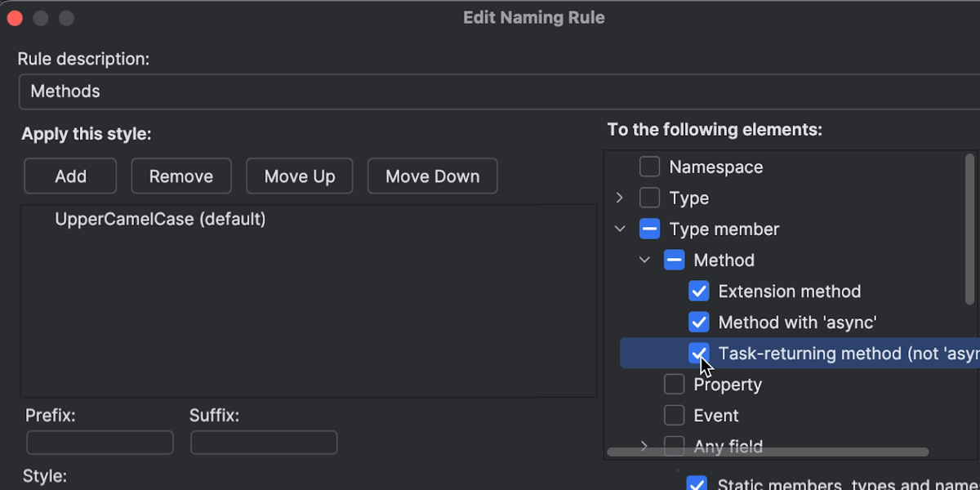The image size is (980, 490).
Task: Expand the Type tree node
Action: click(620, 198)
